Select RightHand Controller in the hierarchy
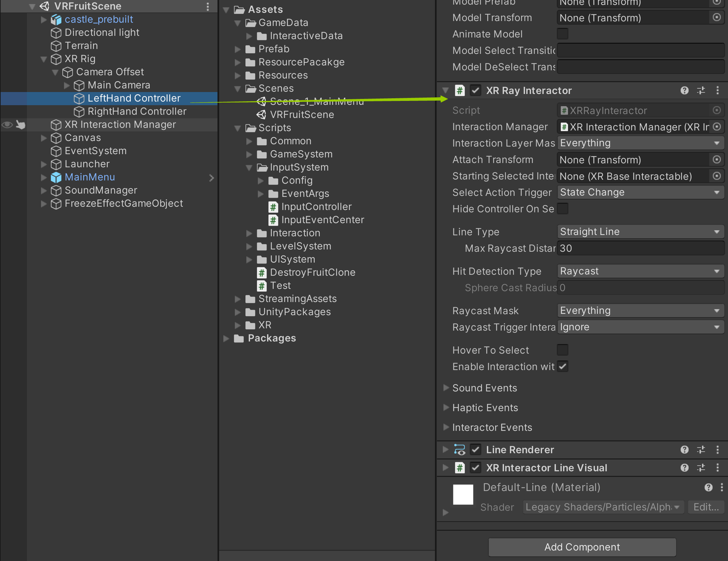Viewport: 728px width, 561px height. click(137, 111)
